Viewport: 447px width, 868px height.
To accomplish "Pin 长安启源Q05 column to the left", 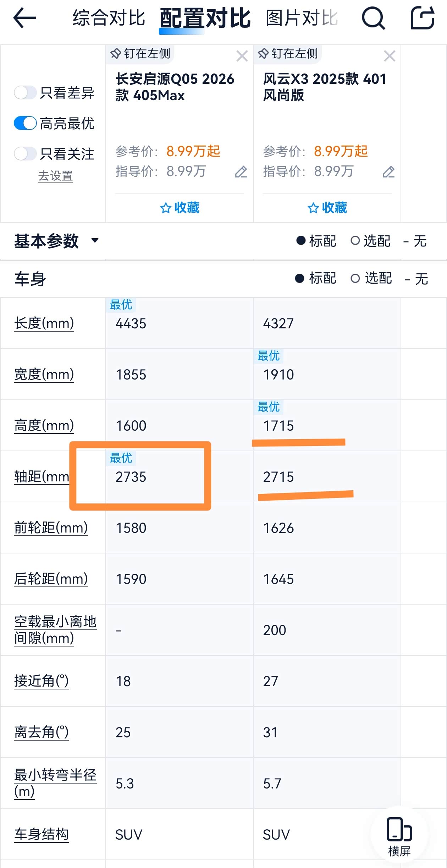I will coord(140,54).
